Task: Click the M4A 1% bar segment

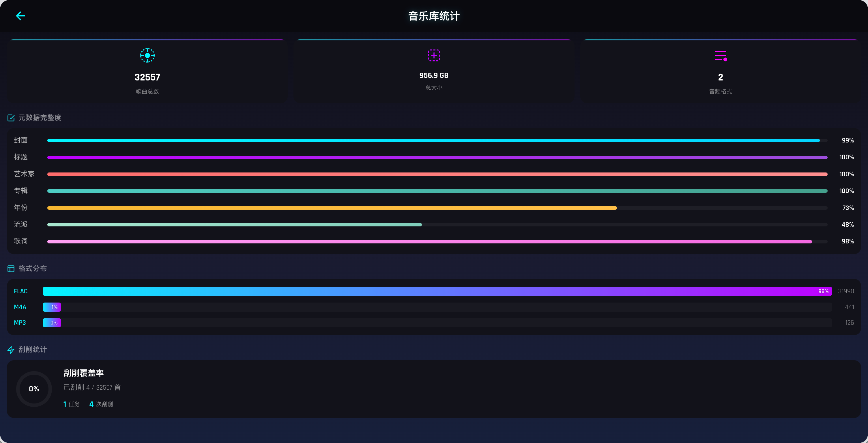Action: coord(52,307)
